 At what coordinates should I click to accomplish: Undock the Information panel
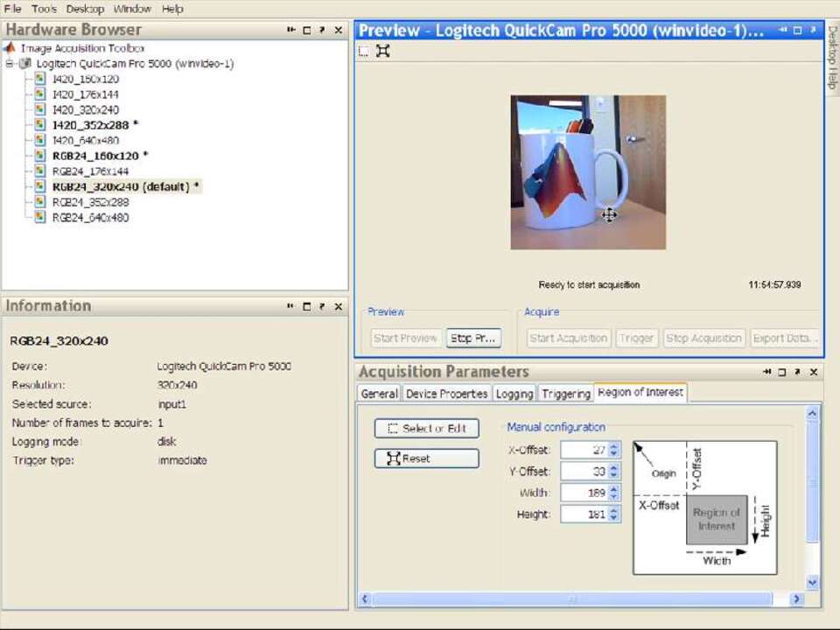(x=290, y=306)
